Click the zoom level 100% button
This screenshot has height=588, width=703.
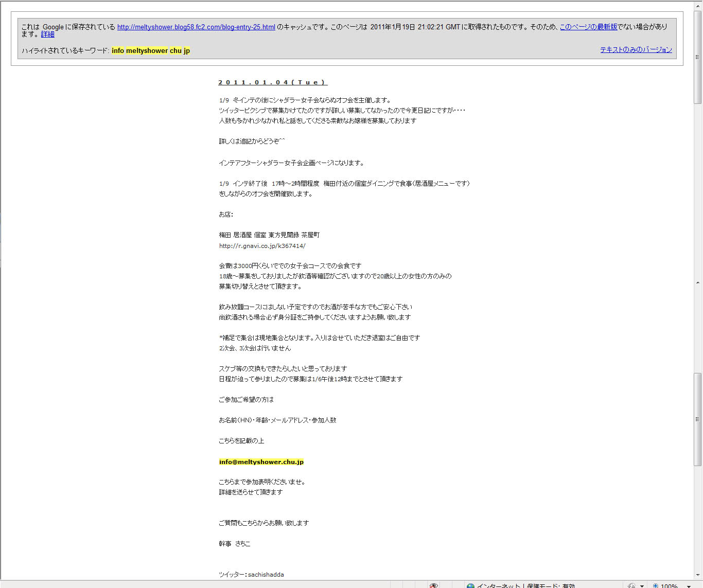pyautogui.click(x=665, y=586)
